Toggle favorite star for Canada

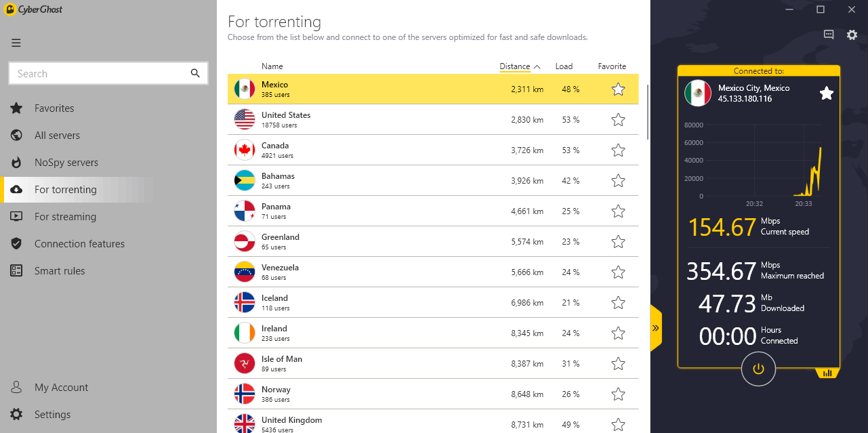click(618, 150)
